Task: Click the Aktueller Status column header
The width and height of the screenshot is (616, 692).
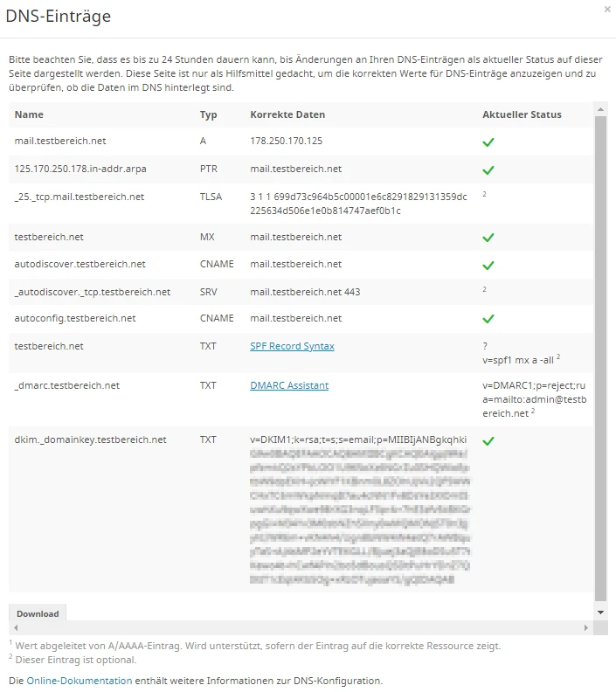Action: [x=522, y=114]
